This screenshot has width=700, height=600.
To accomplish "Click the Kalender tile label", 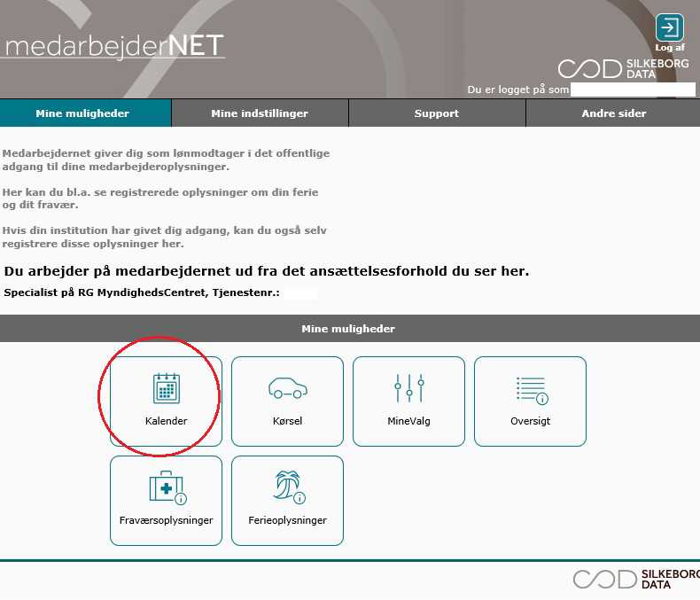I will tap(166, 421).
